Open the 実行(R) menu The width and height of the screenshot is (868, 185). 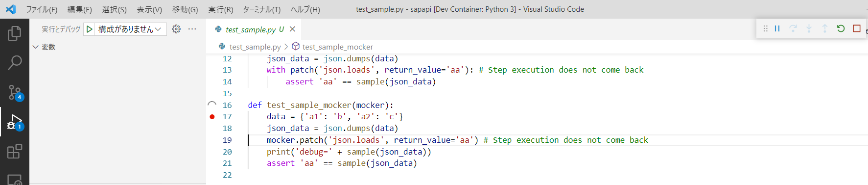221,9
